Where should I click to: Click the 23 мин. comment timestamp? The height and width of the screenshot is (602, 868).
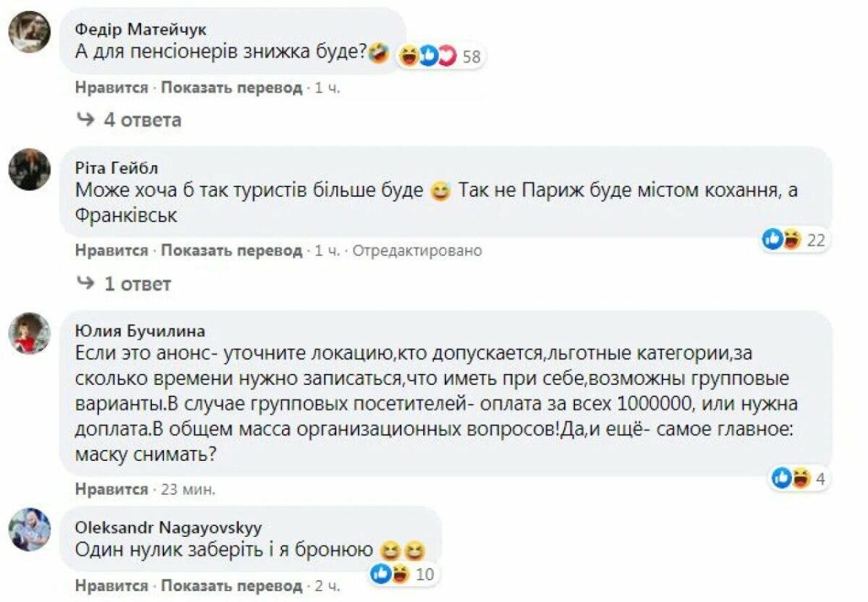tap(188, 489)
